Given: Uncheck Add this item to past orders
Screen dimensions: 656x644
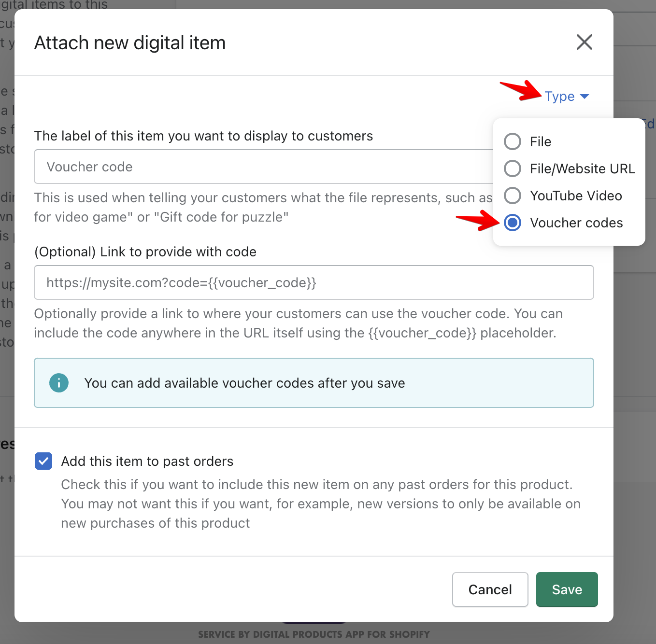Looking at the screenshot, I should 43,461.
